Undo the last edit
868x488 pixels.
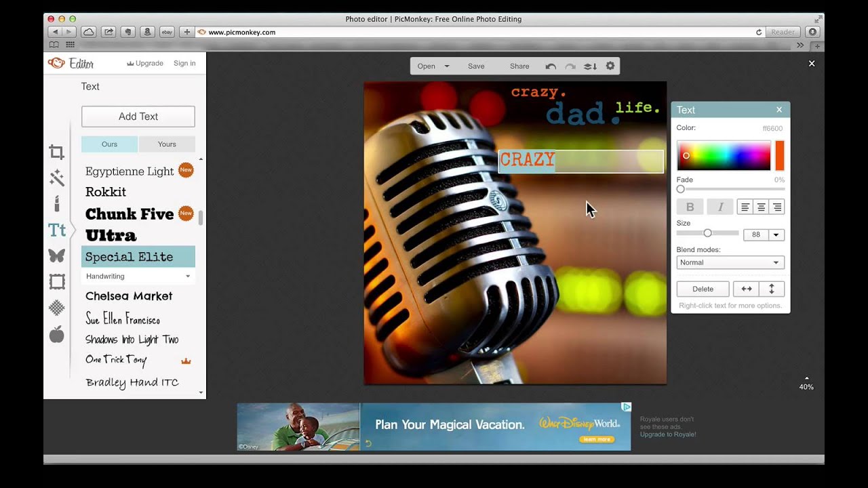551,66
